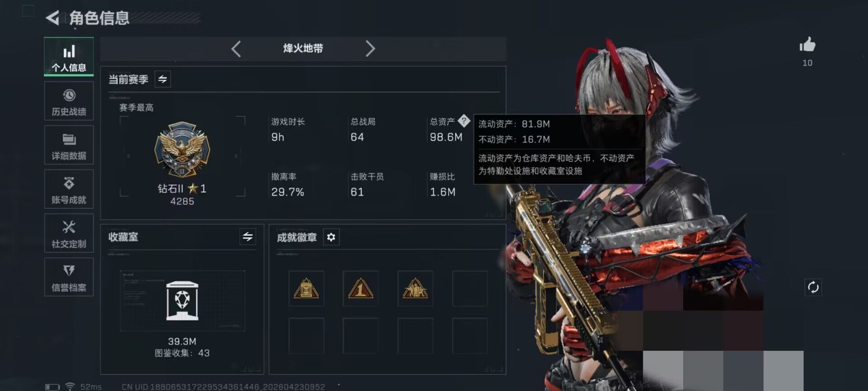Click the 钻石II rank emblem

(x=182, y=149)
